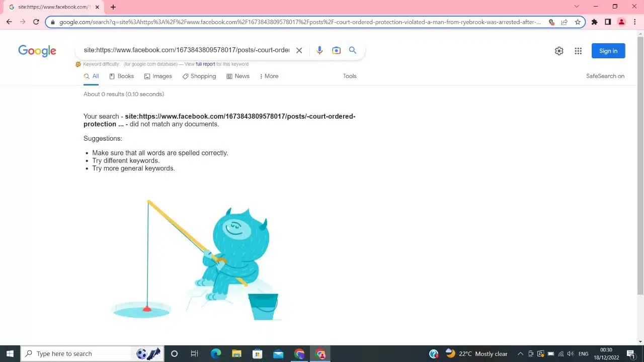Click the page vertical scrollbar
The width and height of the screenshot is (644, 362).
(640, 166)
